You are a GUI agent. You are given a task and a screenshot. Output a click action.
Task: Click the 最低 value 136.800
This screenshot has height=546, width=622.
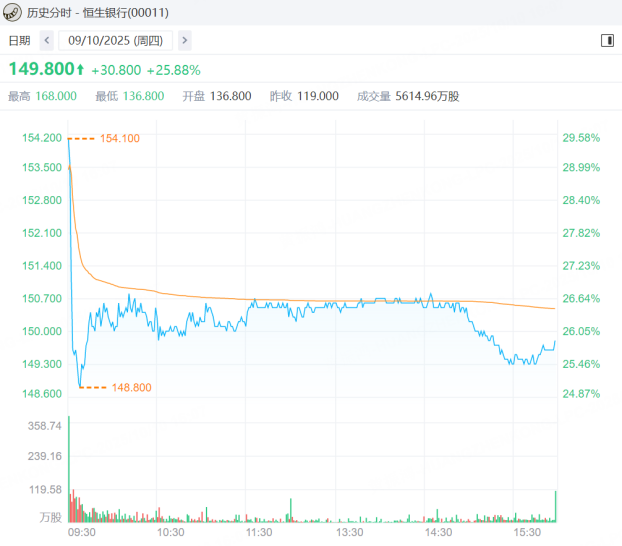pos(144,96)
